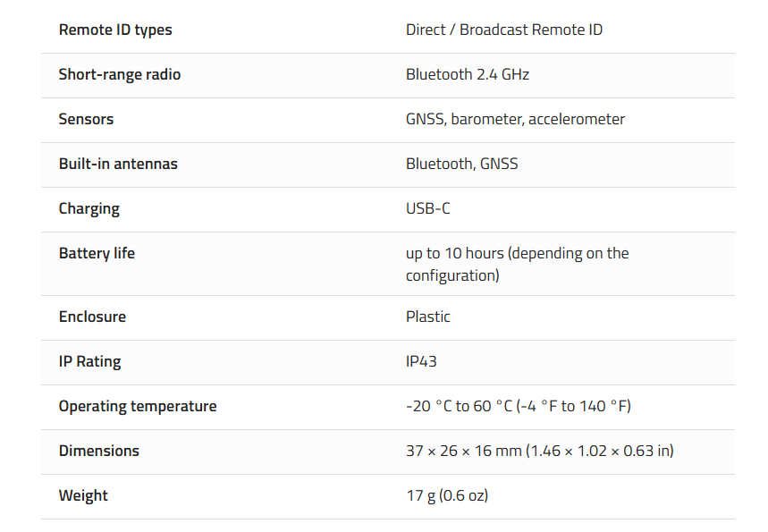Click the "Operating temperature" label

(138, 407)
